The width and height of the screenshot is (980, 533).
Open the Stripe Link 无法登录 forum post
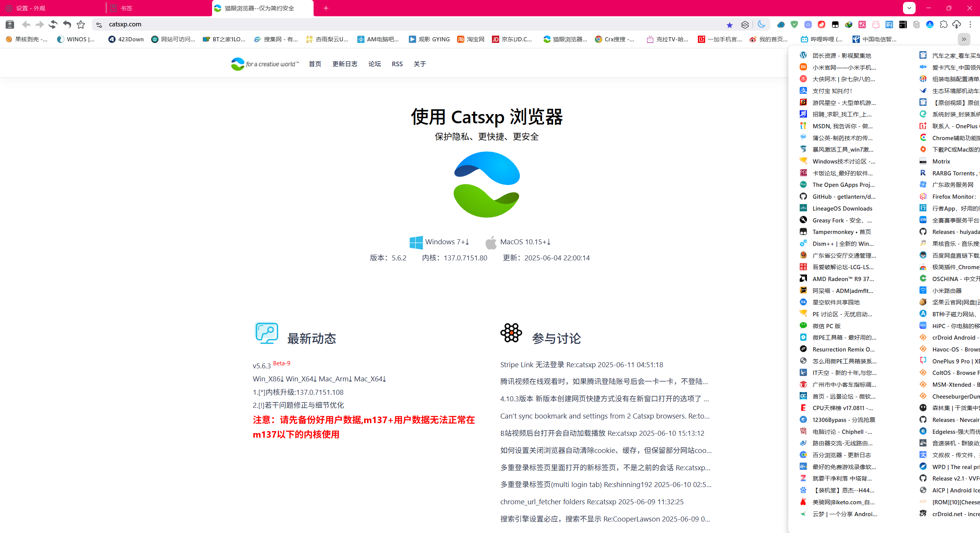pos(581,365)
